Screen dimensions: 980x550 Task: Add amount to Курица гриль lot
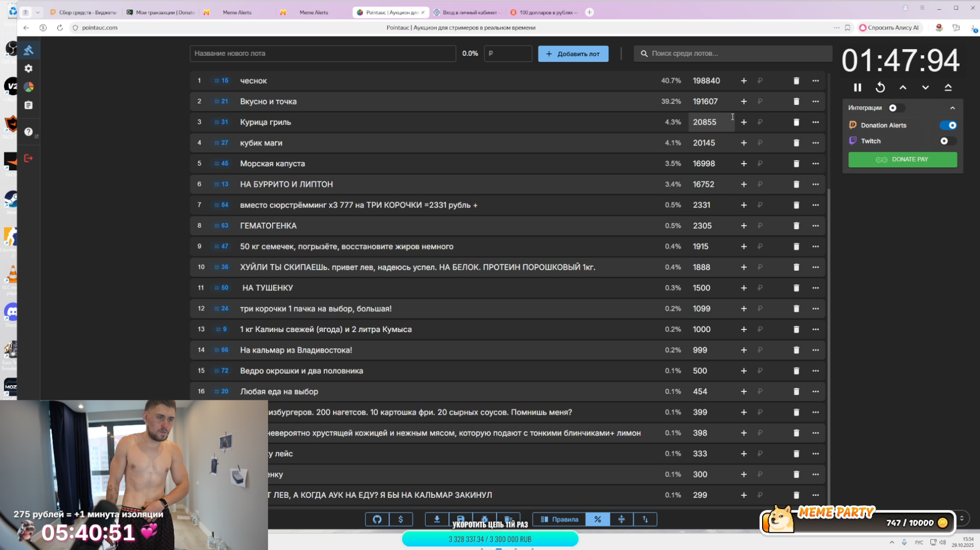pos(743,122)
